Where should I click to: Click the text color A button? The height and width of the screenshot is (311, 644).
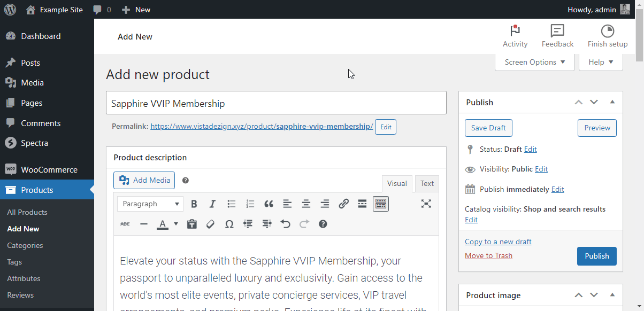(x=163, y=224)
